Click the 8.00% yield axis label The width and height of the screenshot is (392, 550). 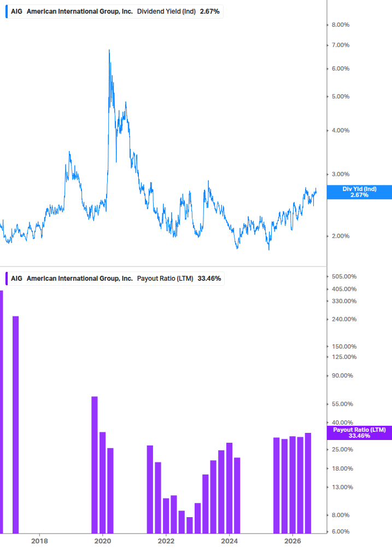pyautogui.click(x=341, y=25)
